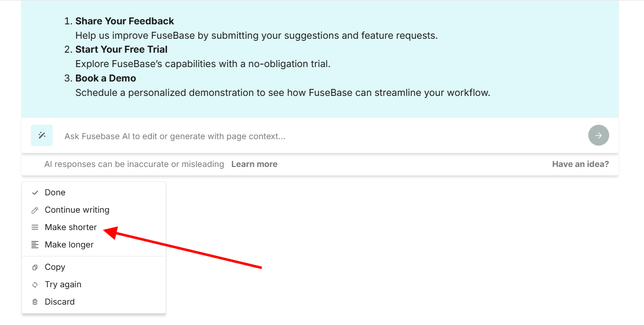The height and width of the screenshot is (325, 644).
Task: Click the retry icon beside Try again
Action: point(35,285)
